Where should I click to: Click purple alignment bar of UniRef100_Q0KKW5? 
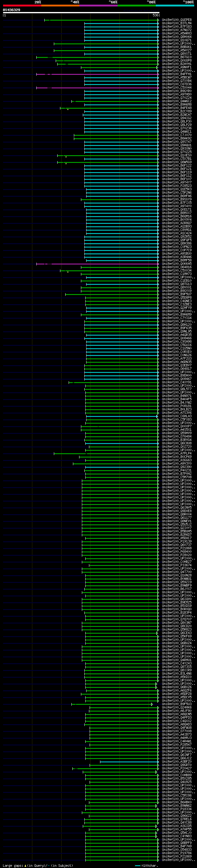click(98, 264)
